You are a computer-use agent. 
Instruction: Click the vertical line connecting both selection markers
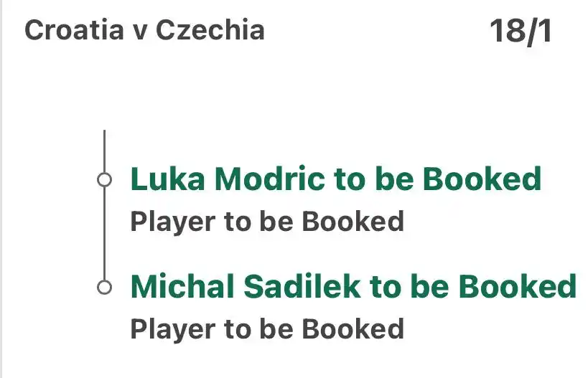click(104, 233)
